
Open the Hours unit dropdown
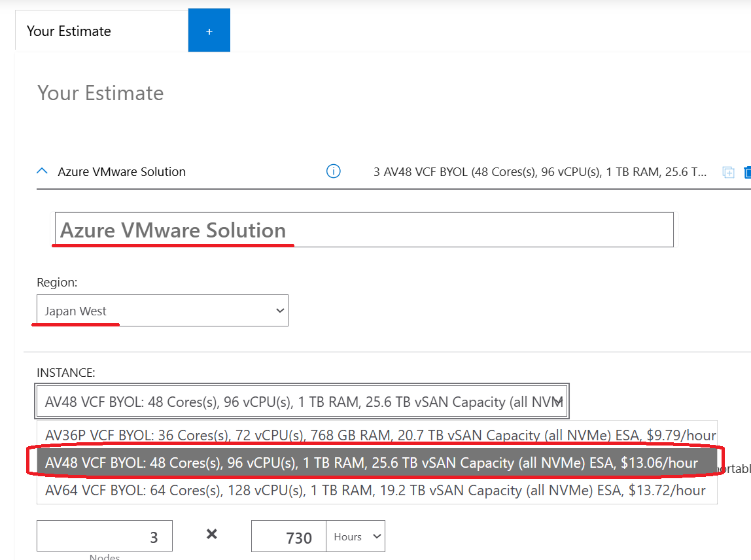pyautogui.click(x=355, y=536)
